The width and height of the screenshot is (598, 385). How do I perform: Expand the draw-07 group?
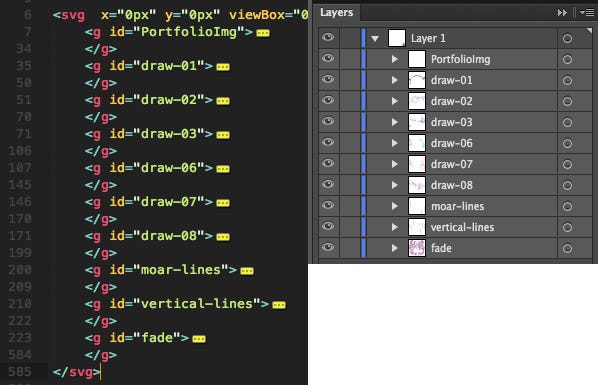pos(395,164)
